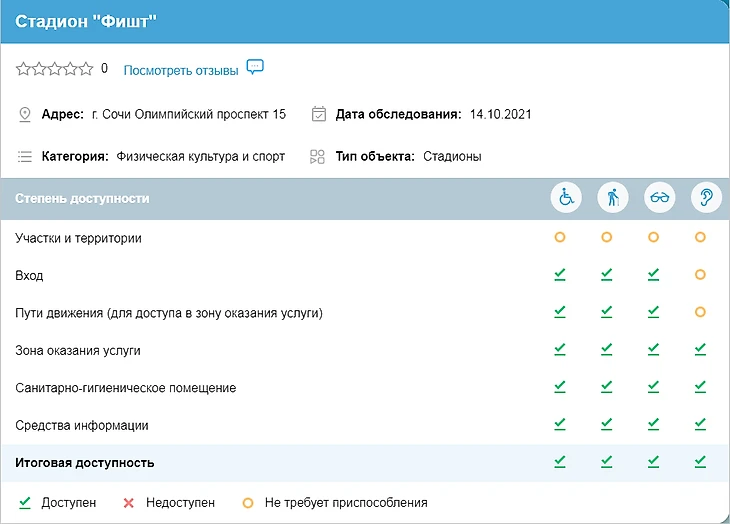Click the "Степень доступности" header

[82, 198]
